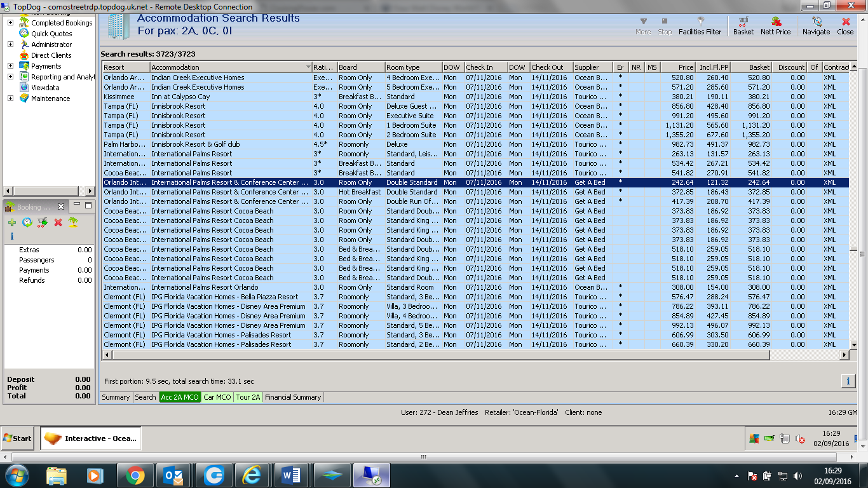Open Internet Explorer from the taskbar
The image size is (868, 488).
click(252, 475)
